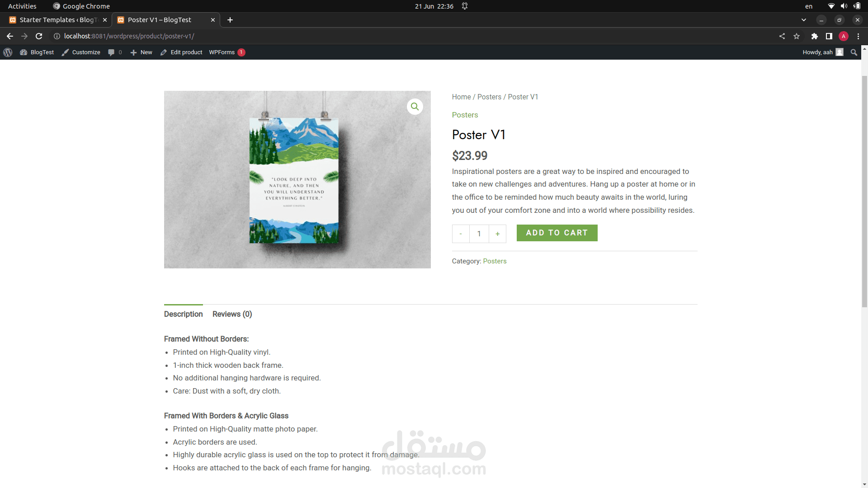Viewport: 868px width, 488px height.
Task: Open Chrome three-dot menu
Action: click(x=858, y=36)
